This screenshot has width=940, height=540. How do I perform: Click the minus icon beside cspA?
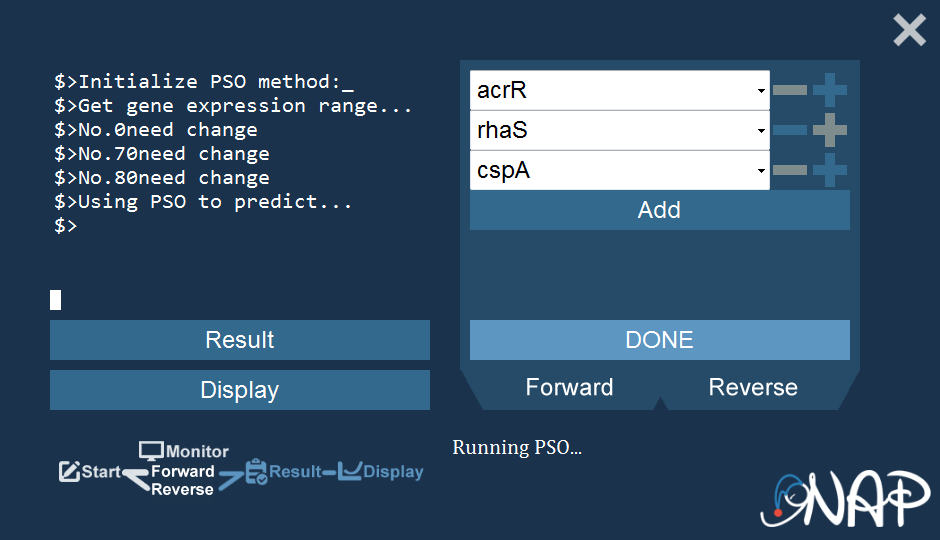pyautogui.click(x=790, y=170)
